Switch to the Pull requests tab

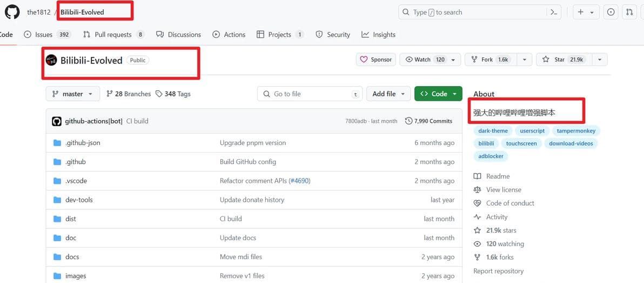[114, 35]
